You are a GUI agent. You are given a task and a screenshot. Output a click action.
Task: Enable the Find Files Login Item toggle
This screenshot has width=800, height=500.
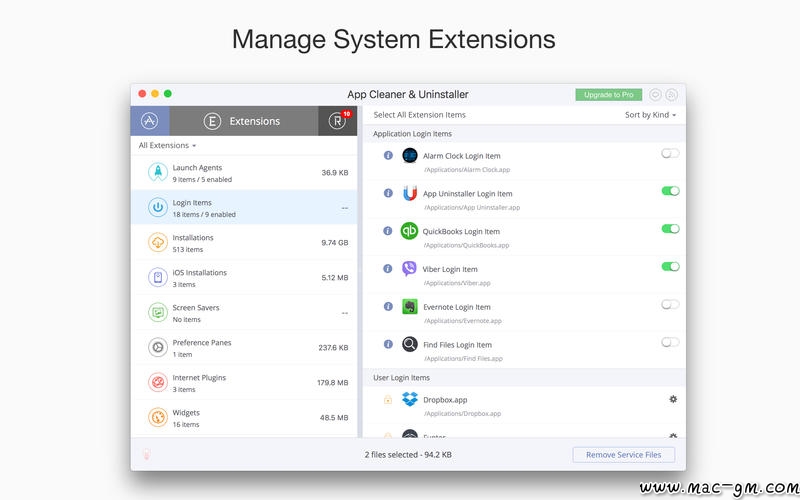(x=670, y=342)
